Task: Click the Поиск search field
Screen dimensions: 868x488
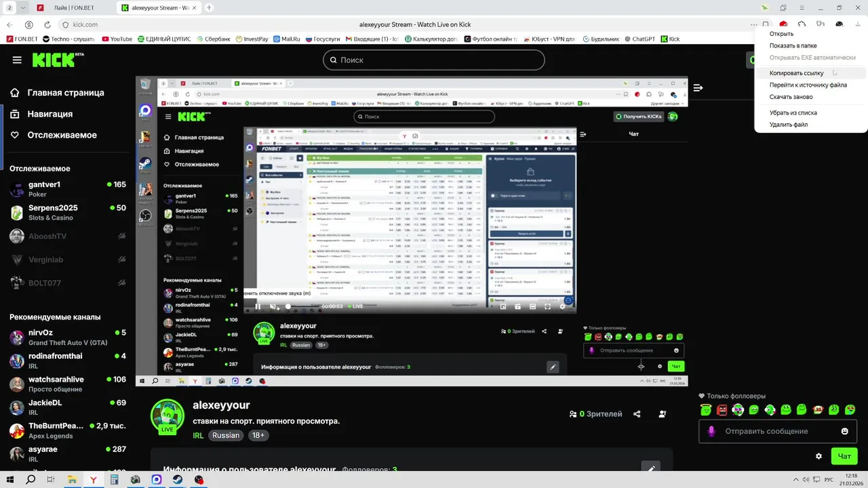Action: point(434,60)
